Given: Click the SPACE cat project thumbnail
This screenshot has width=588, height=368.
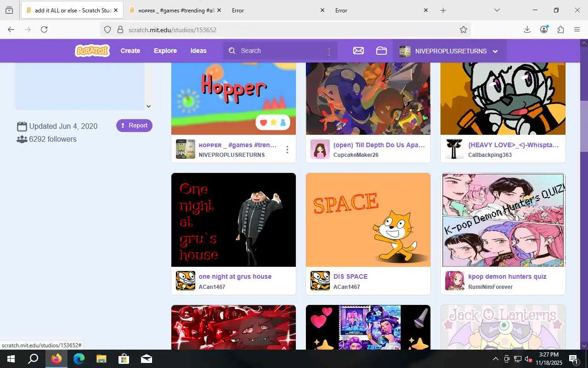Looking at the screenshot, I should tap(368, 220).
